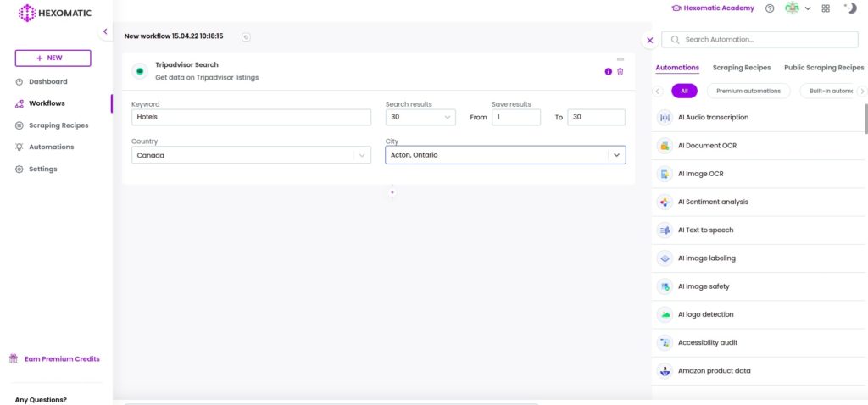Create a new item with NEW button

point(53,58)
